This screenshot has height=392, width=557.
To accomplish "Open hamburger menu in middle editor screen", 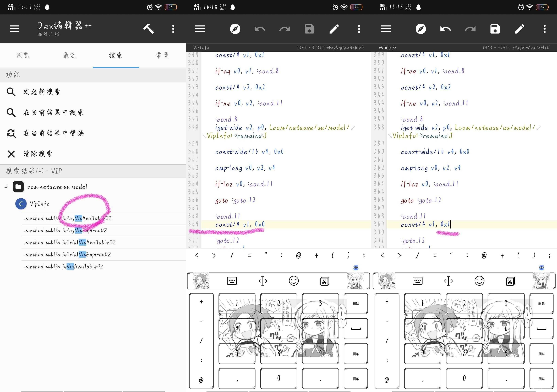I will pyautogui.click(x=200, y=29).
